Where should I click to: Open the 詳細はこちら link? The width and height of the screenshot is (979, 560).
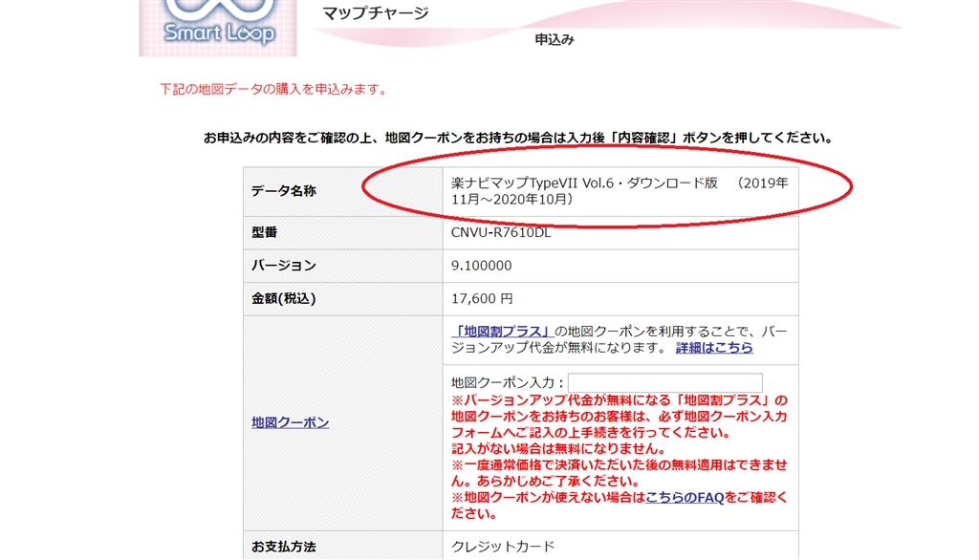click(714, 348)
